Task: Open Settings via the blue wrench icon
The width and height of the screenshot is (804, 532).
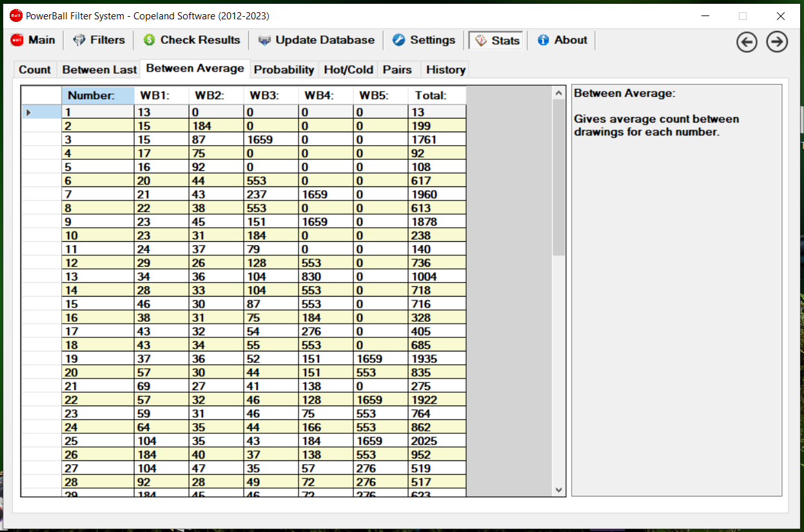Action: (399, 40)
